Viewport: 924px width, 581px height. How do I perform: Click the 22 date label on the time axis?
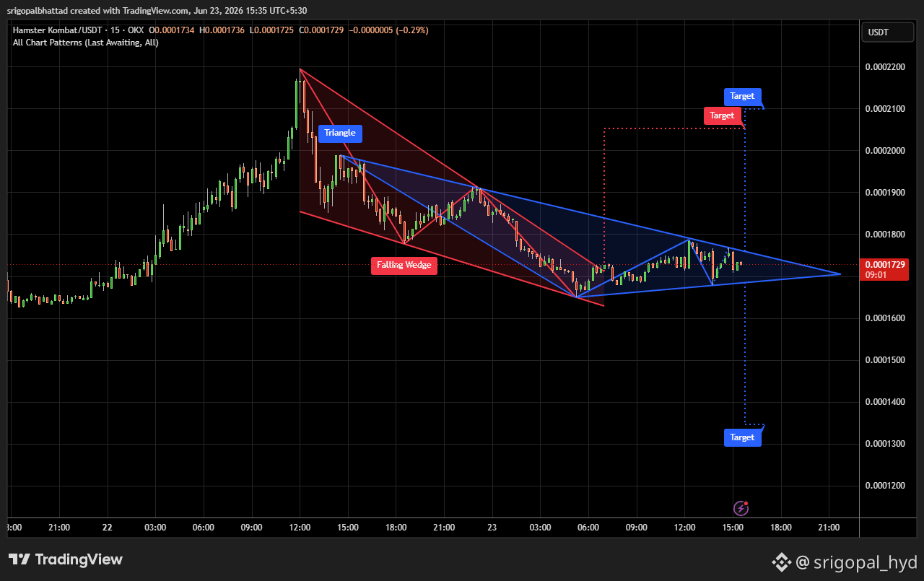(x=108, y=528)
